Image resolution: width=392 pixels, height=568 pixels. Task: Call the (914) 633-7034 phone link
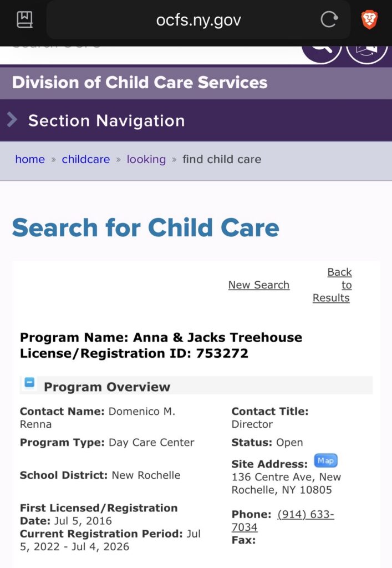coord(283,520)
